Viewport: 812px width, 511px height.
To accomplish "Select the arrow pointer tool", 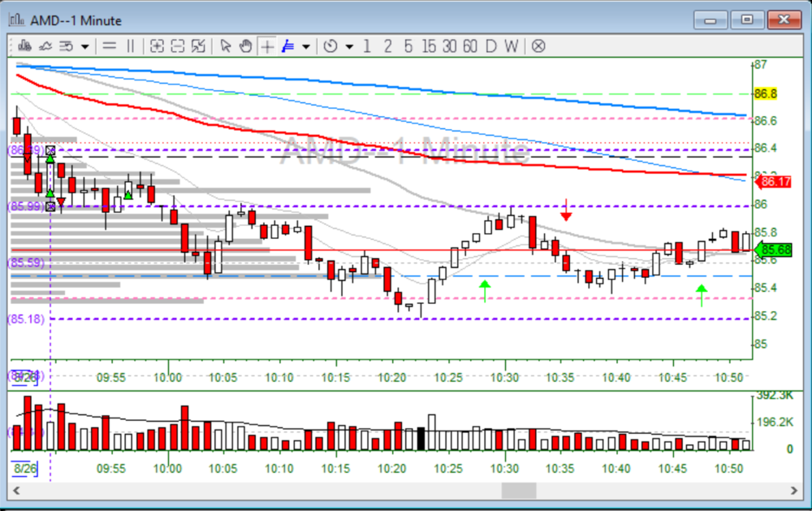I will (x=226, y=46).
